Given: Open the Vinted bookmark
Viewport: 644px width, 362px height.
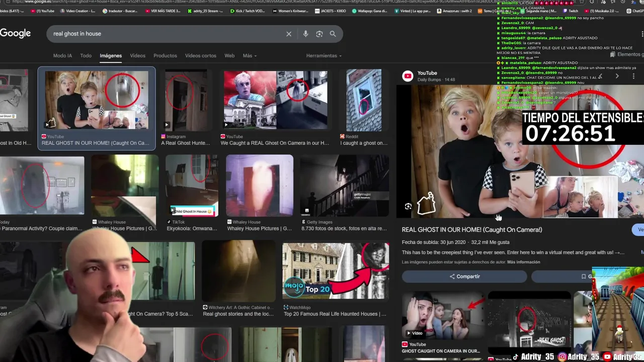Looking at the screenshot, I should tap(412, 11).
